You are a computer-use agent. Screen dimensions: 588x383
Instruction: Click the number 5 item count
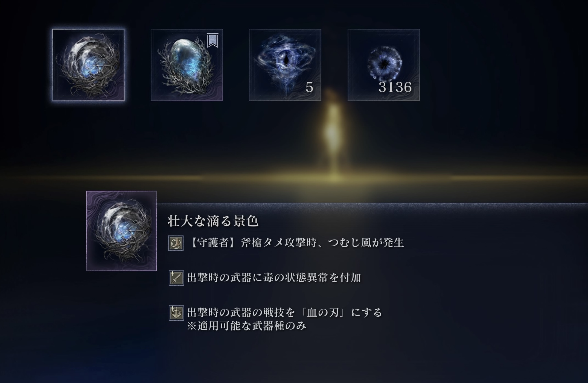[309, 87]
